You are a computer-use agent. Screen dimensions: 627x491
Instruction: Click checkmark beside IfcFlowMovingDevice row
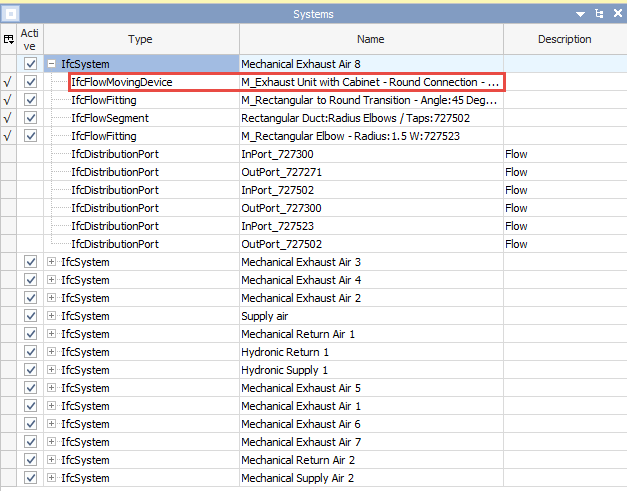(x=9, y=82)
